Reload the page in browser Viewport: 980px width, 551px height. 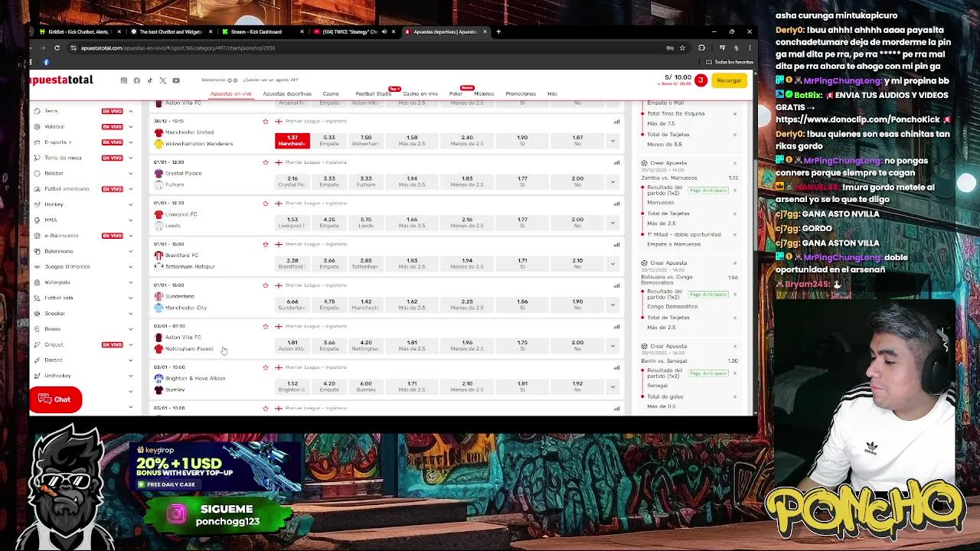[x=57, y=47]
